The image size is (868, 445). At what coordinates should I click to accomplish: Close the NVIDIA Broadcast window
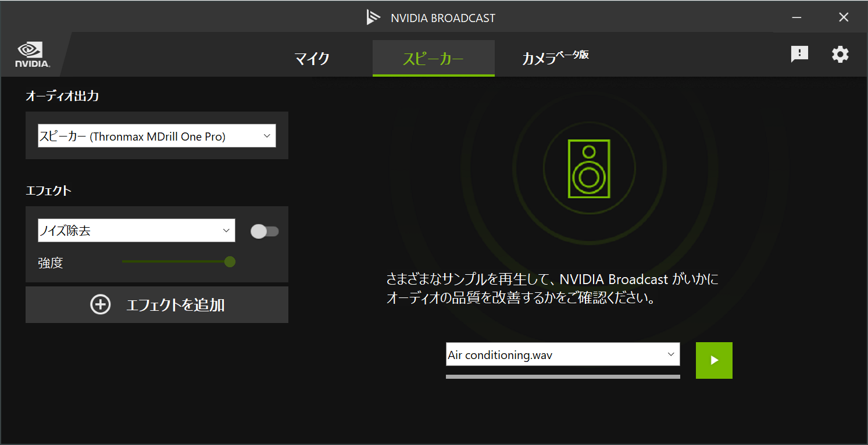pos(844,17)
